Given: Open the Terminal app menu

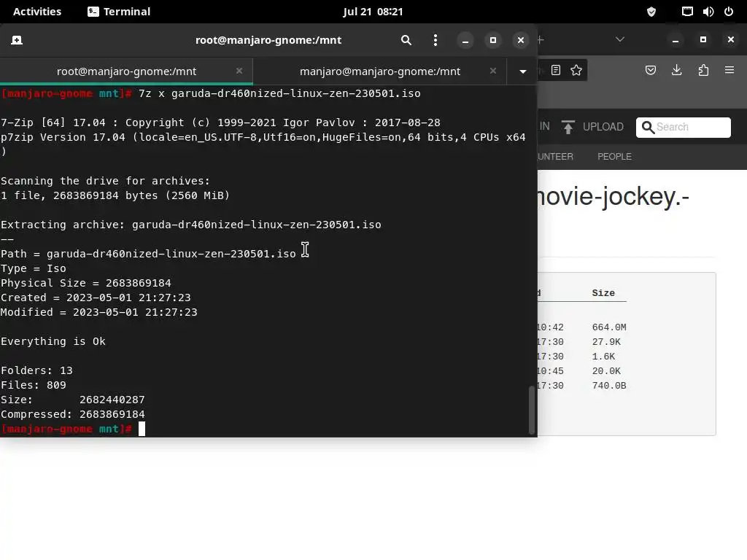Looking at the screenshot, I should click(119, 12).
